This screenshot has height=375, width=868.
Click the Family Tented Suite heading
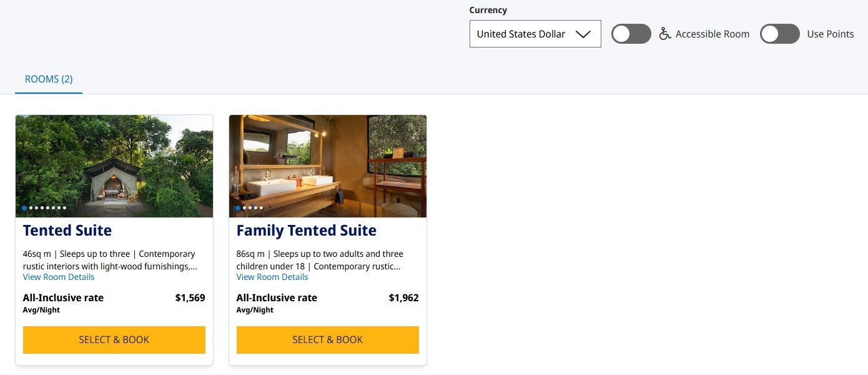(x=306, y=230)
